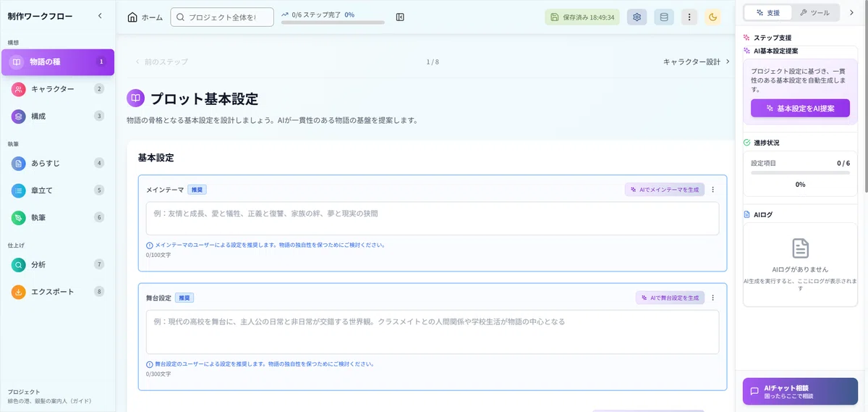Click the 物語の種 book icon

click(x=16, y=62)
